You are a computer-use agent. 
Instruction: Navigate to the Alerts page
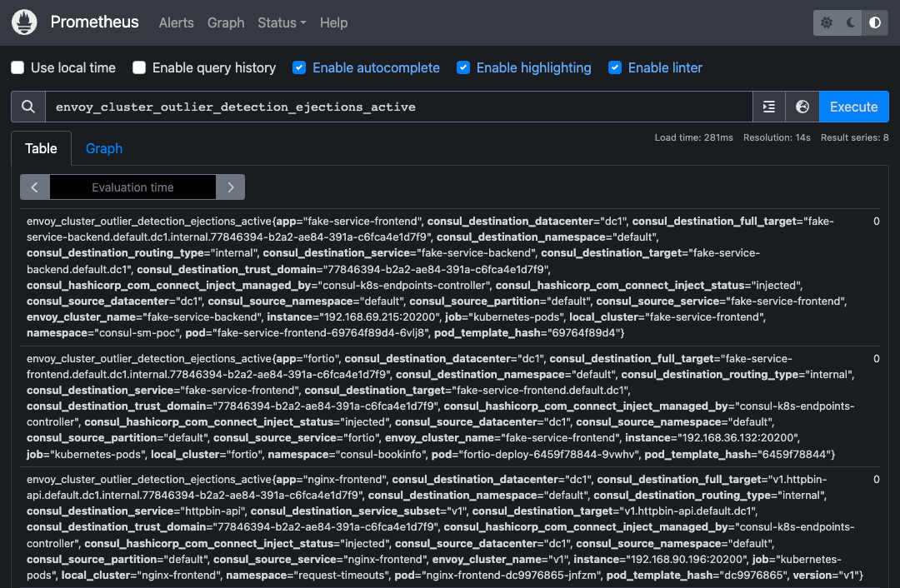pos(176,22)
